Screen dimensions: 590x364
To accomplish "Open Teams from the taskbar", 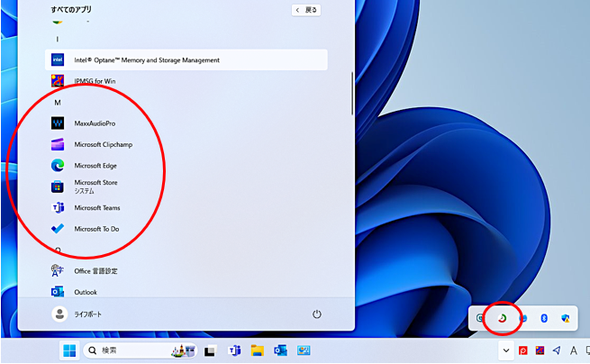I will 234,350.
